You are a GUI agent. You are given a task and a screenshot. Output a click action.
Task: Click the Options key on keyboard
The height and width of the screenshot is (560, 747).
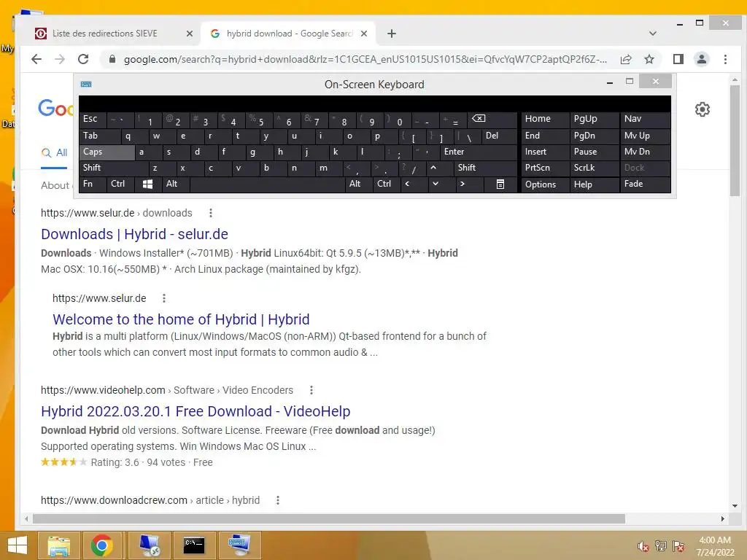pyautogui.click(x=545, y=184)
